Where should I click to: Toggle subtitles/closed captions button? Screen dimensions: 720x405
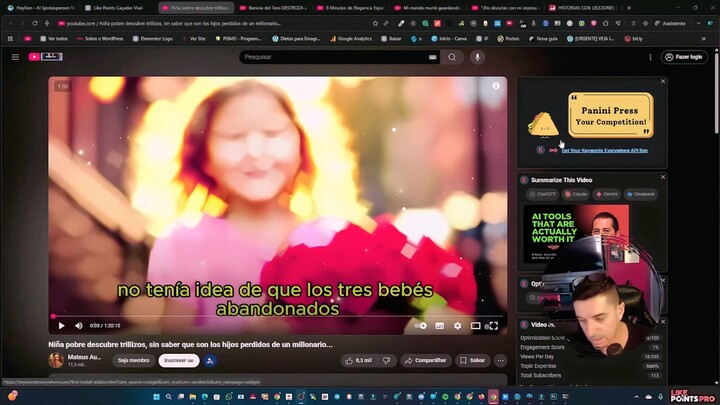tap(439, 326)
